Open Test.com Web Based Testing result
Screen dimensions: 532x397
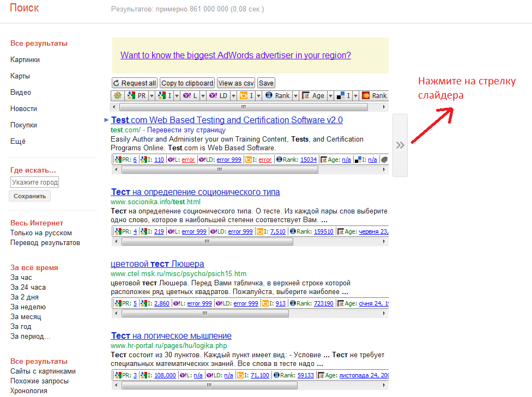[x=227, y=120]
